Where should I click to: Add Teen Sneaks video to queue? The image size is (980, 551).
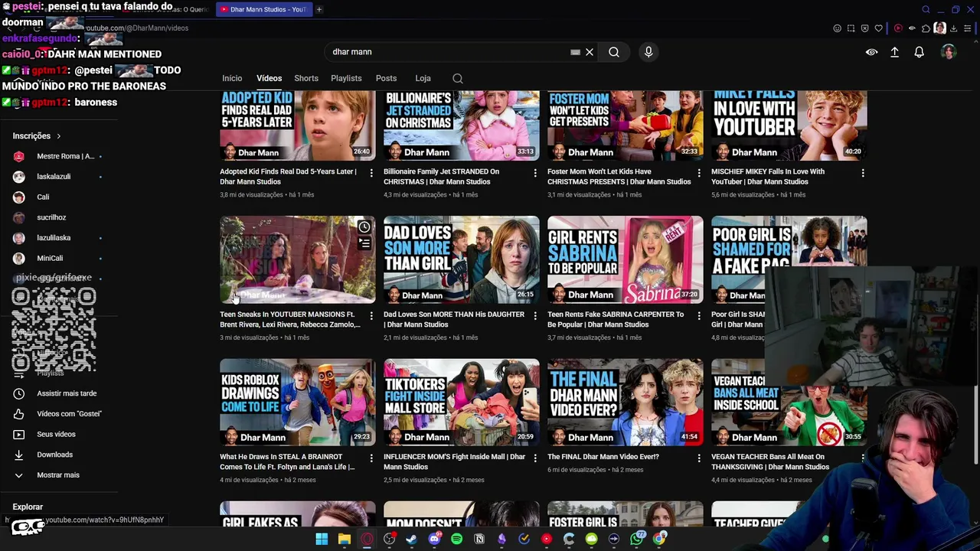point(364,244)
